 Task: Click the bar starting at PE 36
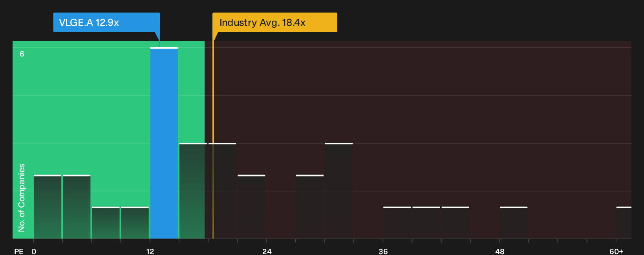(397, 222)
